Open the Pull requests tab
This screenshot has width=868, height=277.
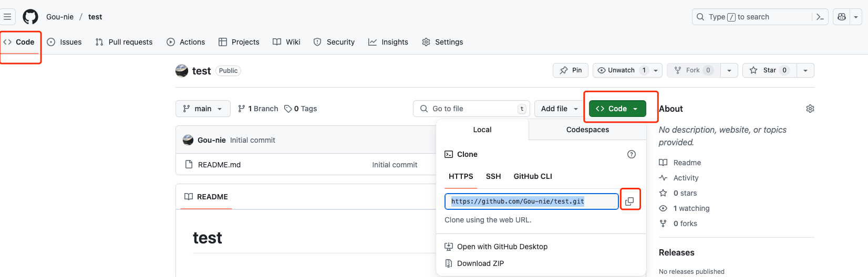124,42
